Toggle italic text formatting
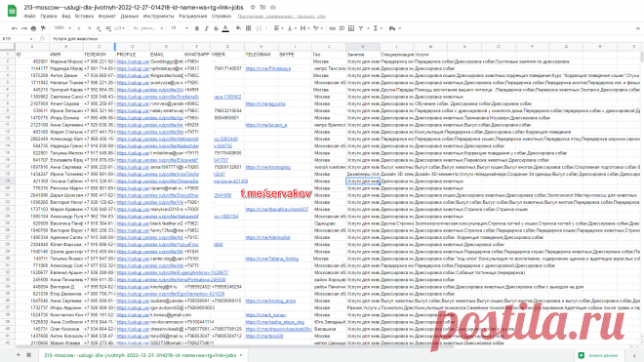This screenshot has width=644, height=362. [x=206, y=28]
